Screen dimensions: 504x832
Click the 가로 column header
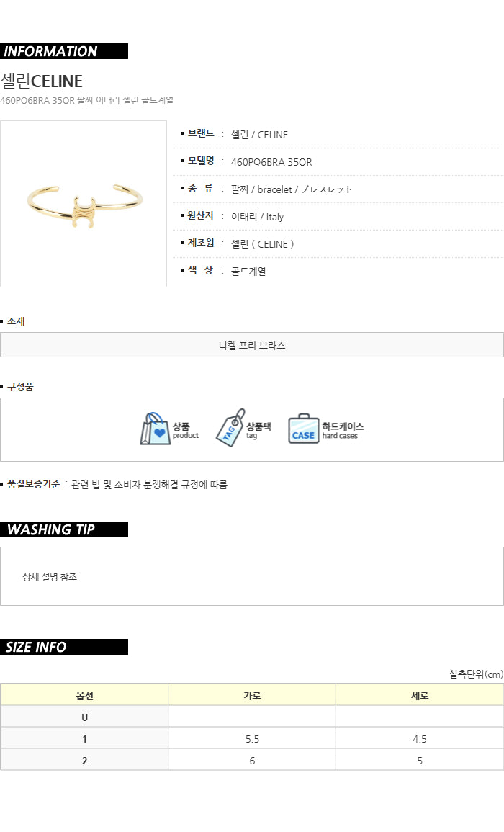tap(252, 695)
